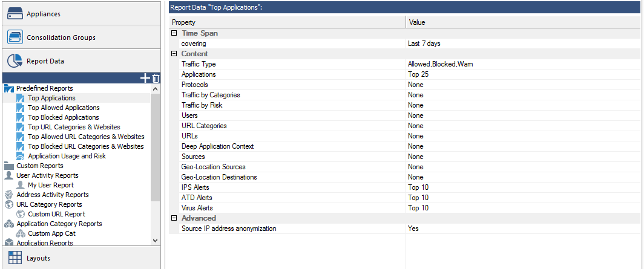The width and height of the screenshot is (644, 269).
Task: Click the Predefined Reports folder icon
Action: [x=9, y=89]
